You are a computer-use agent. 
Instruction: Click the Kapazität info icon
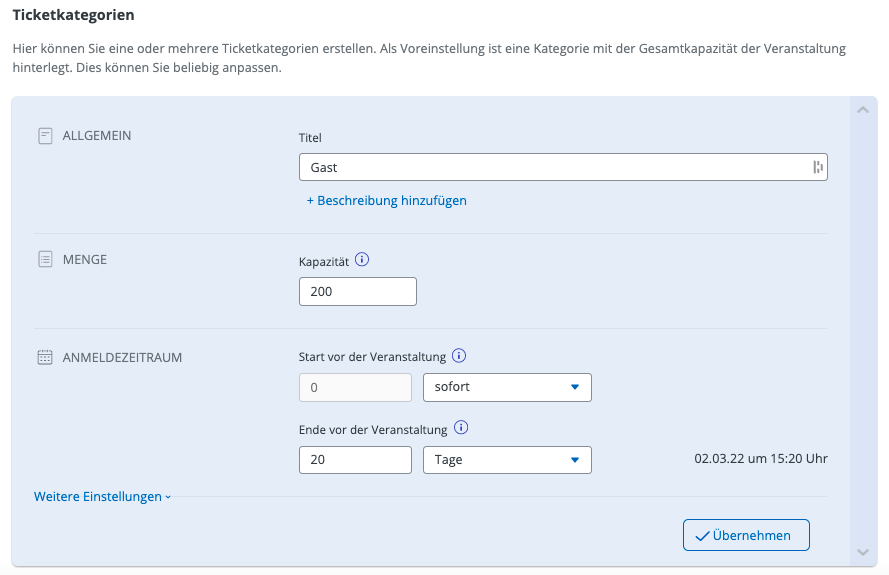click(362, 260)
